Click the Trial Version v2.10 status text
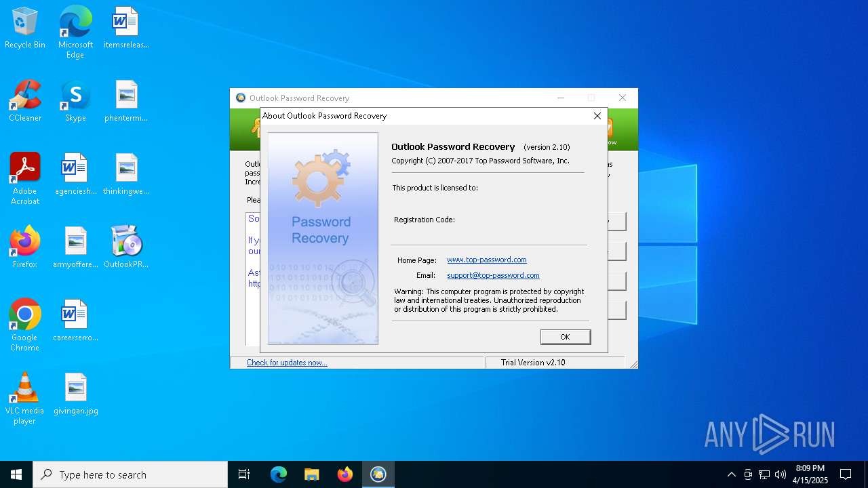The image size is (868, 488). tap(533, 363)
